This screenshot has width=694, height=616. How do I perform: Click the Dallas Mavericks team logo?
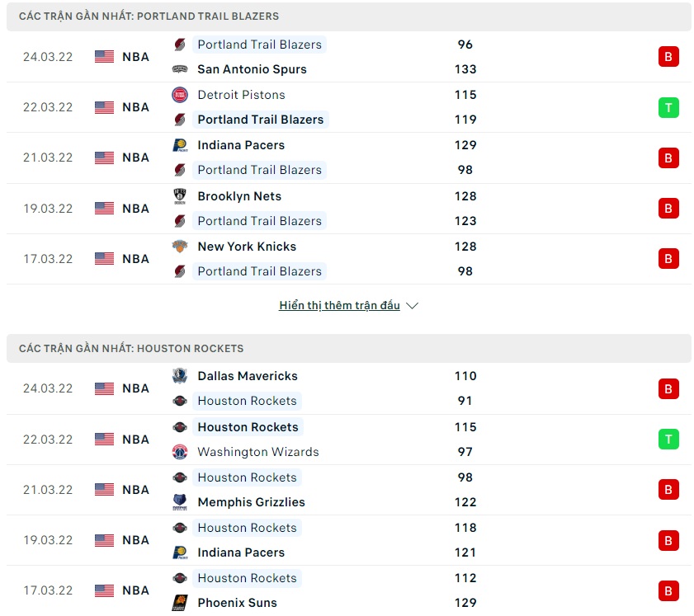pyautogui.click(x=180, y=376)
